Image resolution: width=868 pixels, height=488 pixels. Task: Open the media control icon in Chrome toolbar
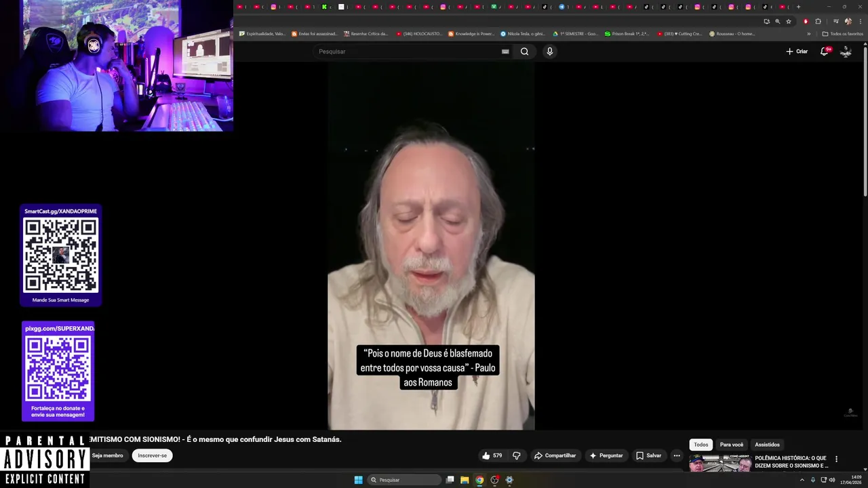835,21
